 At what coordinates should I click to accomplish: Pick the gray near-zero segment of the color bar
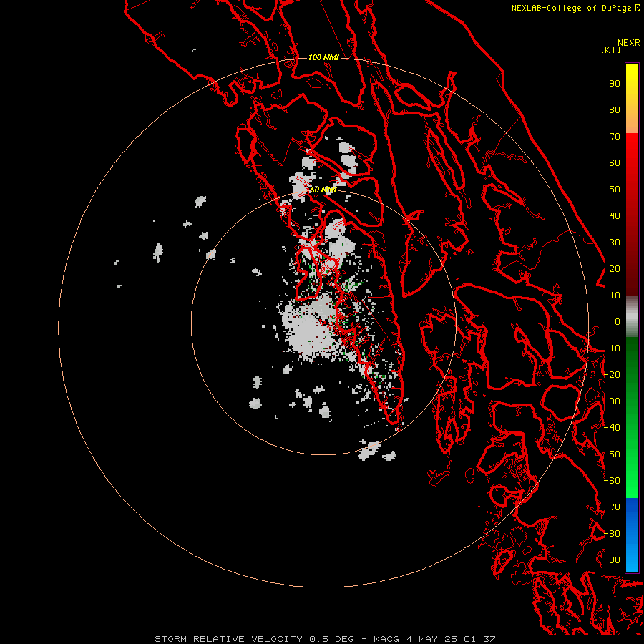click(632, 317)
